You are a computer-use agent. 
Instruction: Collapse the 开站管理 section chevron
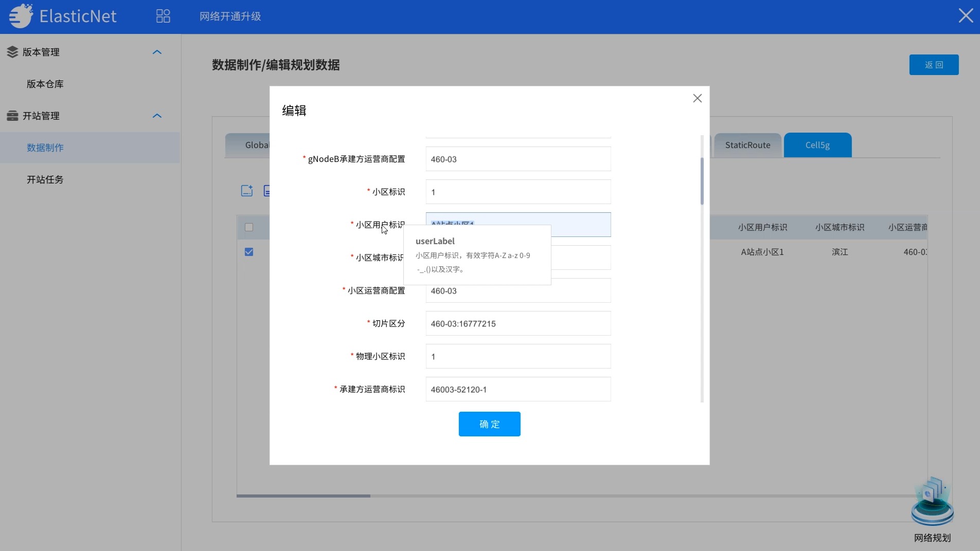(157, 116)
